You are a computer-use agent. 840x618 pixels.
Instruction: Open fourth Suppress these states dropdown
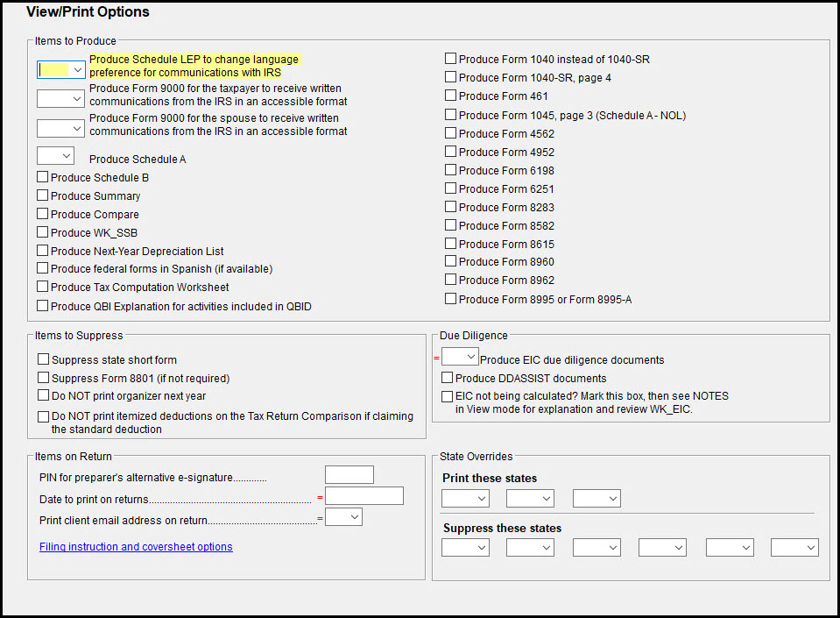663,548
